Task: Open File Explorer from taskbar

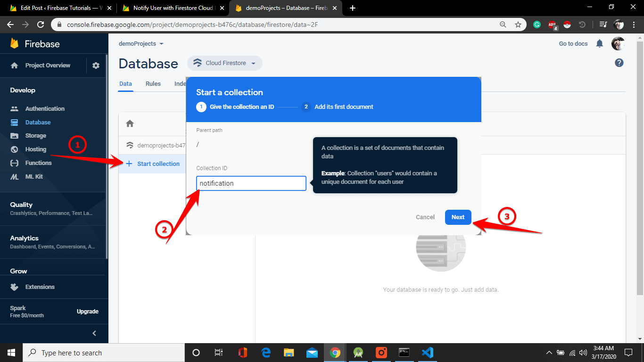Action: [289, 353]
